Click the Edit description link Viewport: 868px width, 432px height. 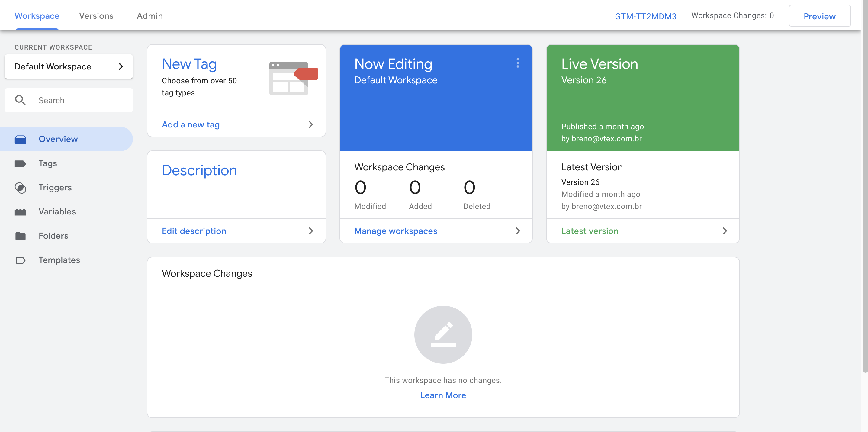(x=194, y=231)
